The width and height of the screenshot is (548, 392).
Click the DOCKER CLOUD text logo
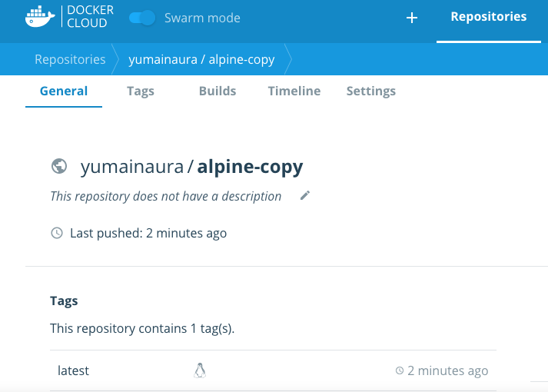pyautogui.click(x=90, y=16)
